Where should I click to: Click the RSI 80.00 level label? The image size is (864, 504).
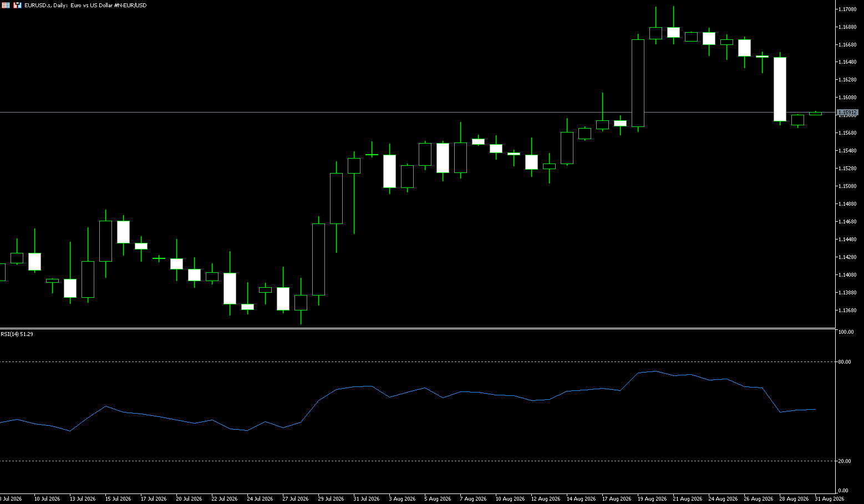tap(845, 362)
